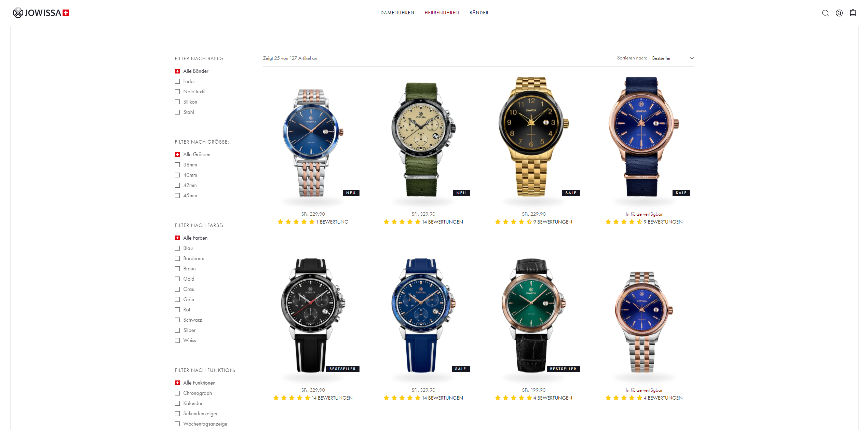Open the Bänder menu item
This screenshot has width=868, height=430.
[x=479, y=13]
